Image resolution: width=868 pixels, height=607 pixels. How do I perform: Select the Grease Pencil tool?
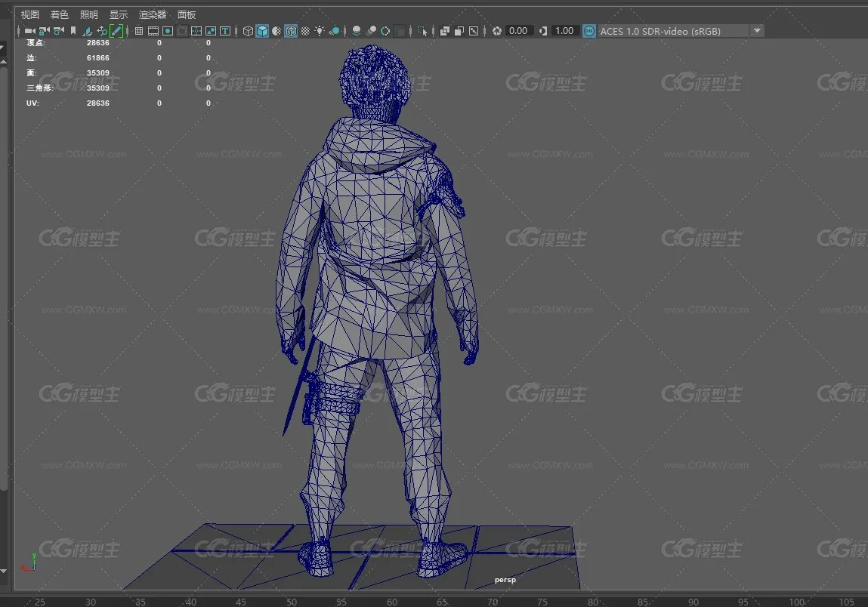pyautogui.click(x=116, y=31)
